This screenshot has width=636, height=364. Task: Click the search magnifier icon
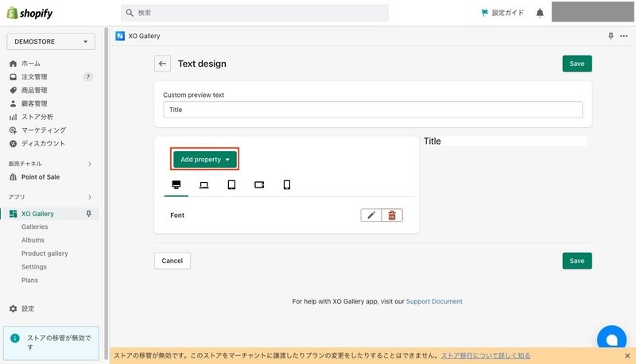tap(130, 13)
